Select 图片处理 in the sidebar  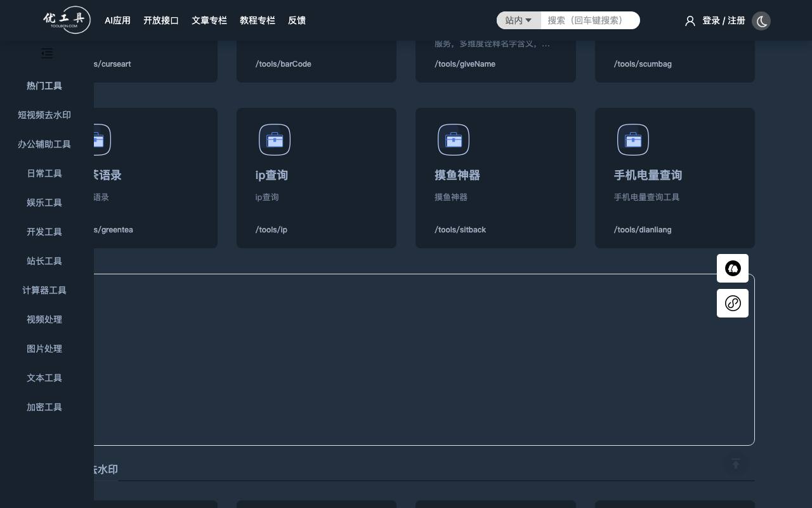coord(44,349)
